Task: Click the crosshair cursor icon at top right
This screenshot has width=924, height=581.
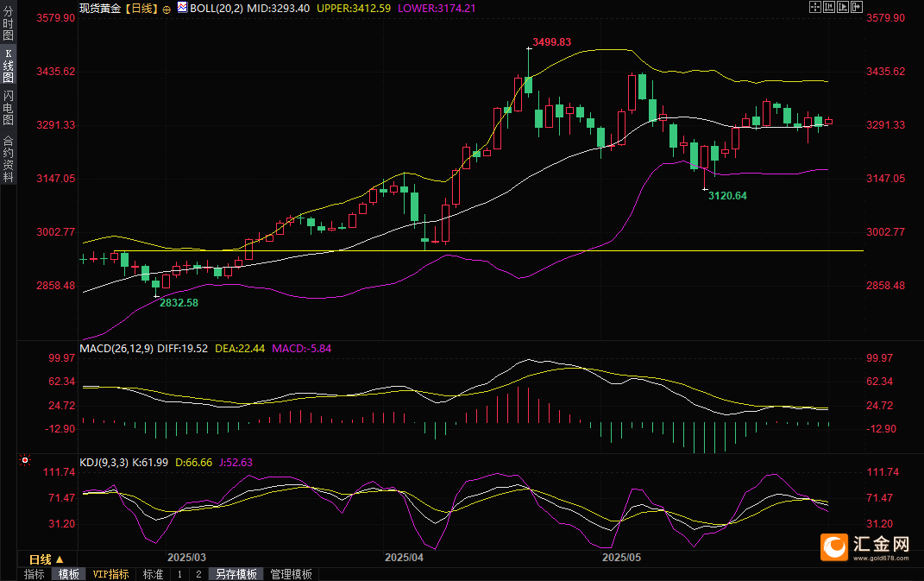Action: coord(815,7)
